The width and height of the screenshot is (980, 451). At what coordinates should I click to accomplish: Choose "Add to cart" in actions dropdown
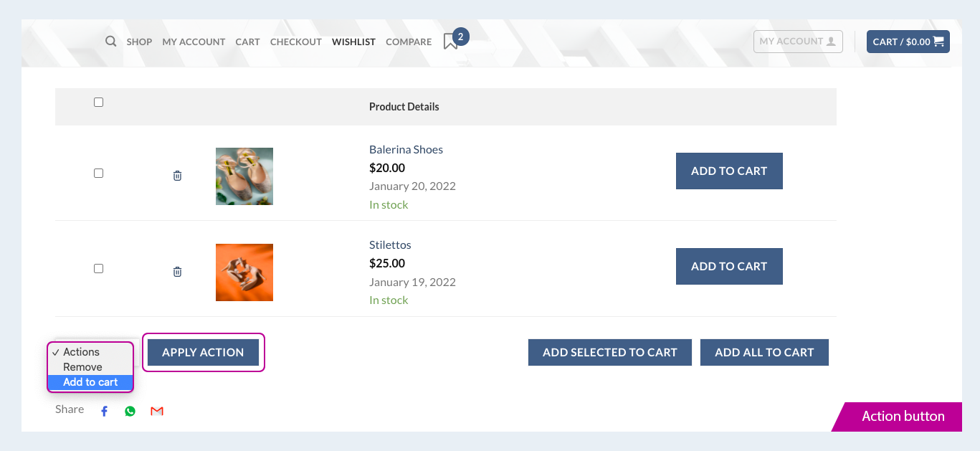tap(90, 382)
